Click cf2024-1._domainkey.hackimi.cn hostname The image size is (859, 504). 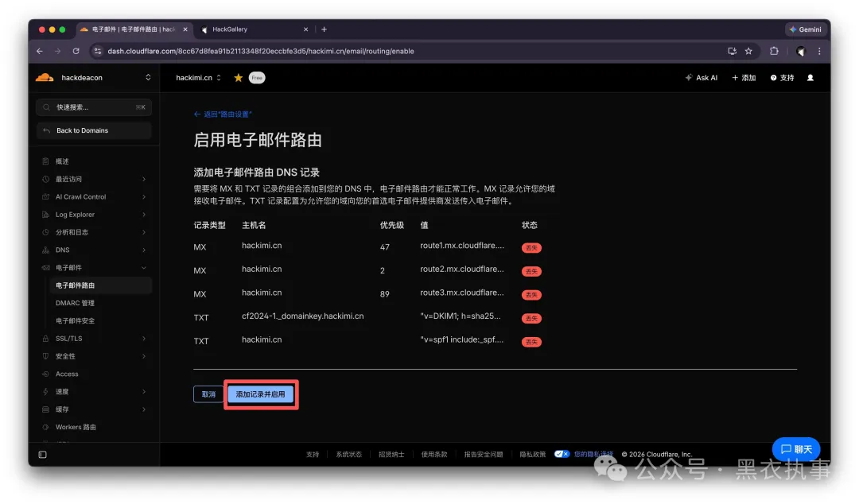(x=302, y=316)
